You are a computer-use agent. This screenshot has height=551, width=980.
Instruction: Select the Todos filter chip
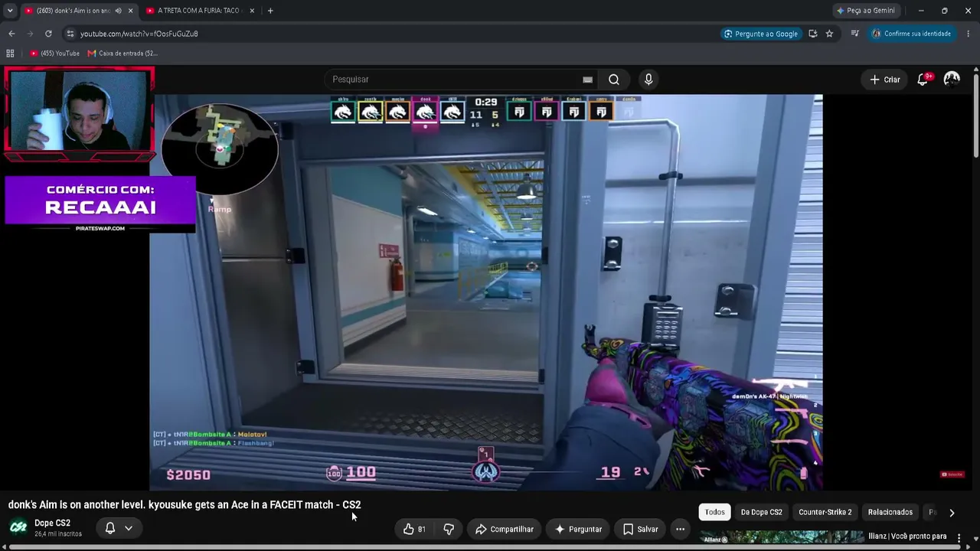(x=715, y=512)
